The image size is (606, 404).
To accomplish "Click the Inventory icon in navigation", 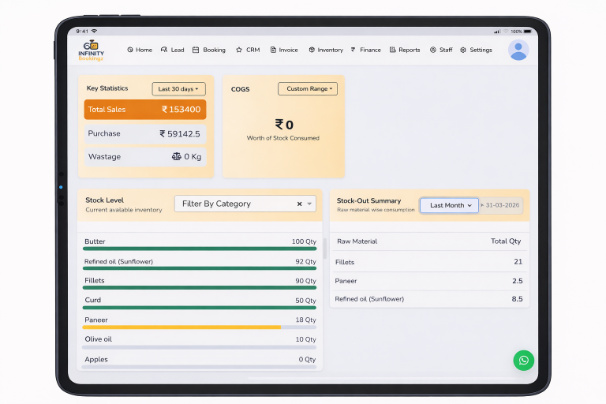I will coord(312,50).
